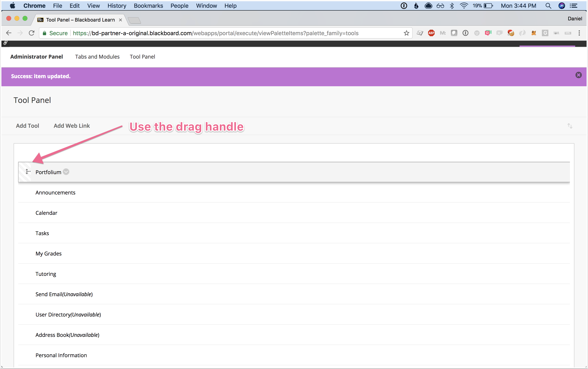This screenshot has height=369, width=588.
Task: Click the SAML tracer extension icon
Action: point(556,33)
